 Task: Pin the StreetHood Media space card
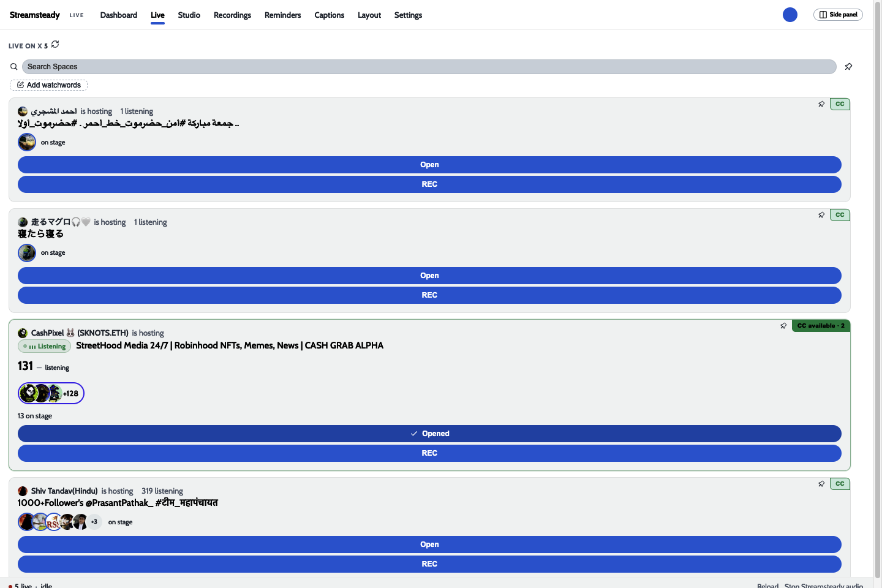783,326
